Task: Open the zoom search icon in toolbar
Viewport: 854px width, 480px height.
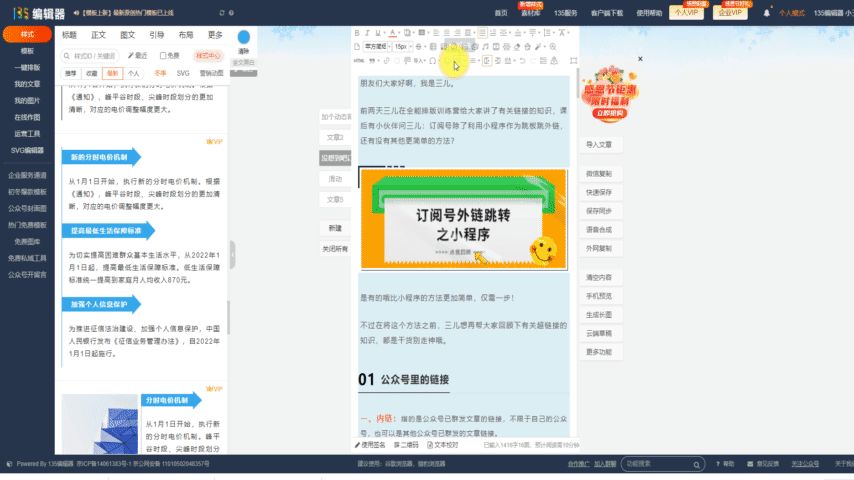Action: point(553,47)
